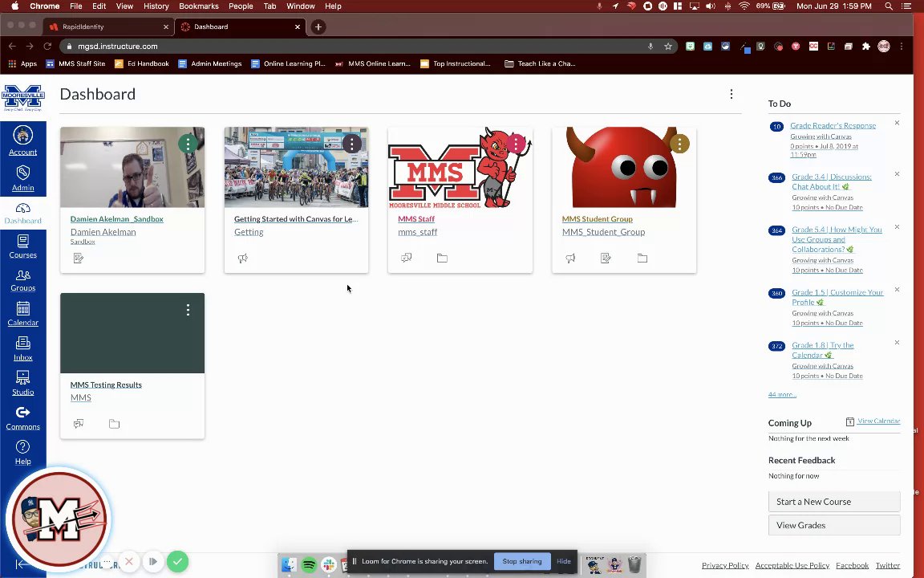Open Dashboard options three-dot menu
The image size is (924, 578).
point(731,94)
